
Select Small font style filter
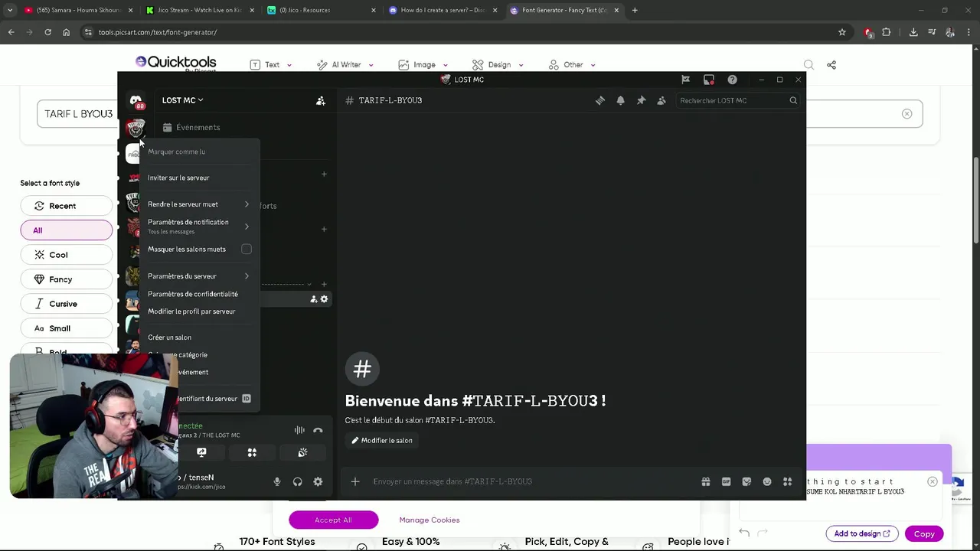coord(67,328)
